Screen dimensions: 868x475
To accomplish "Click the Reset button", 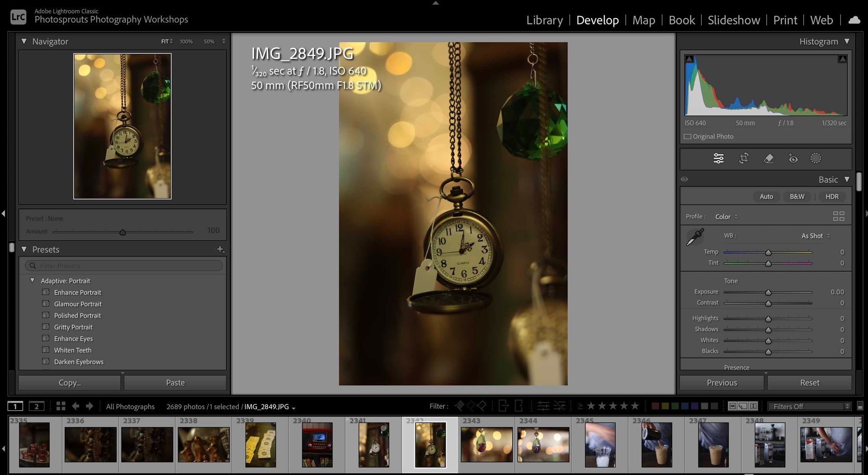I will [809, 383].
